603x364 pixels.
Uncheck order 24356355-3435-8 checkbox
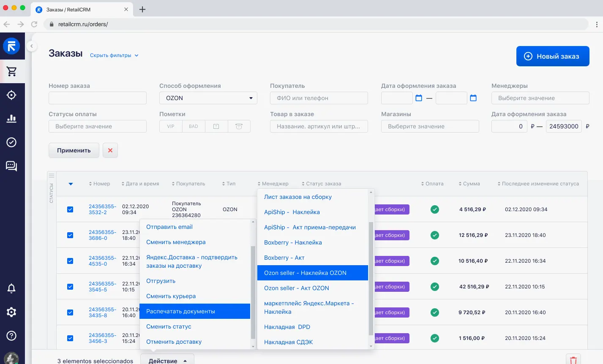[70, 312]
